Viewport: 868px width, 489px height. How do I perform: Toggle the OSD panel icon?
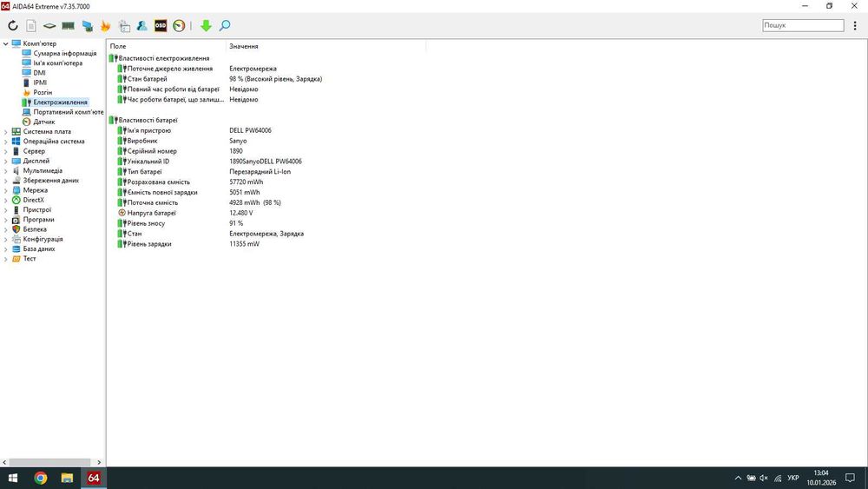161,25
